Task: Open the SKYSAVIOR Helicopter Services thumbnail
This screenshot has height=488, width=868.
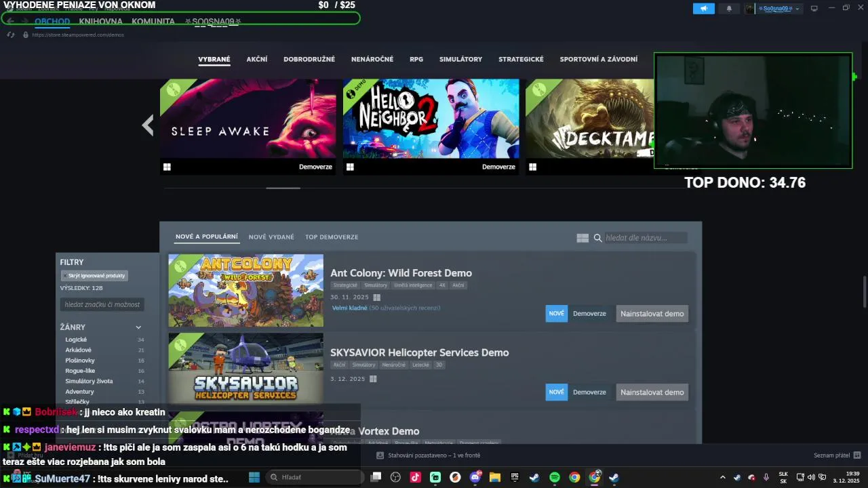Action: point(245,368)
